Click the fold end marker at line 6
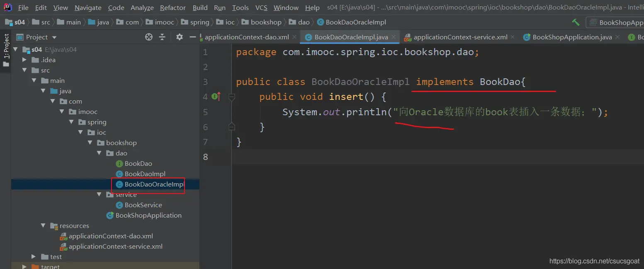The image size is (644, 269). click(232, 127)
